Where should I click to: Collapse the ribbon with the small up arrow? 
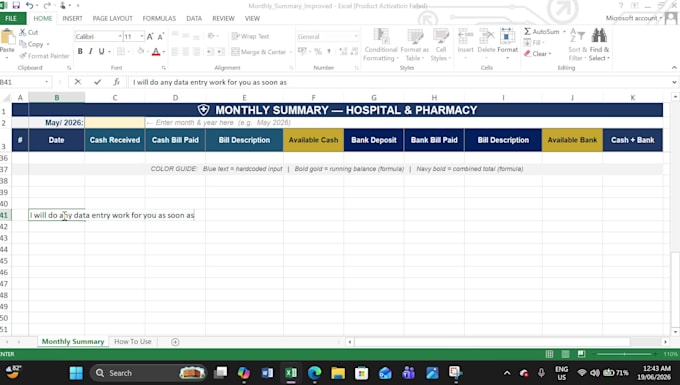674,68
